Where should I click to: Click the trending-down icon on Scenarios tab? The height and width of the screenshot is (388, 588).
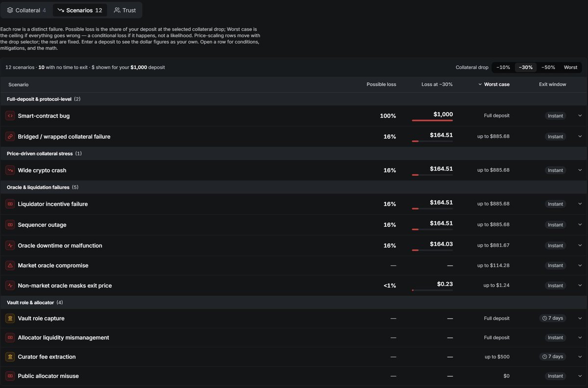coord(61,10)
